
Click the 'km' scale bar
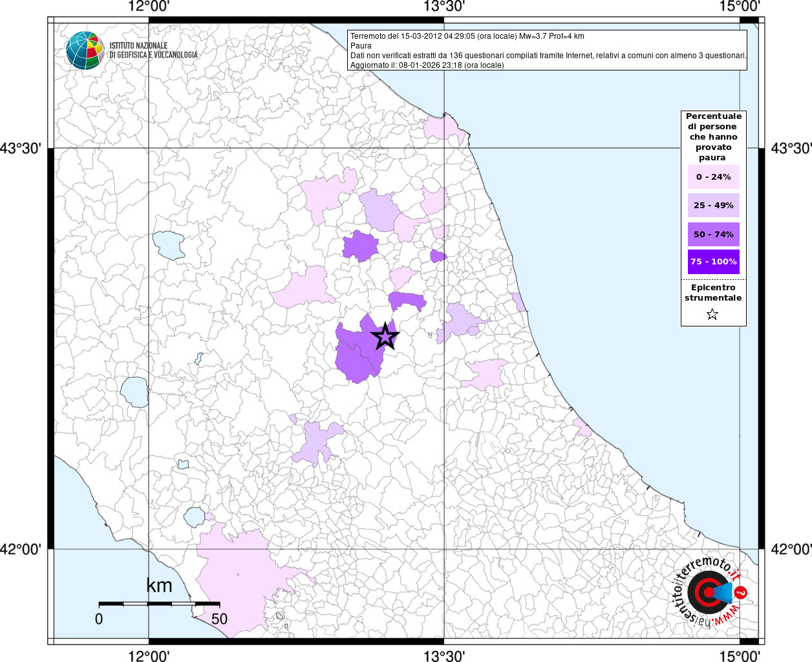158,603
